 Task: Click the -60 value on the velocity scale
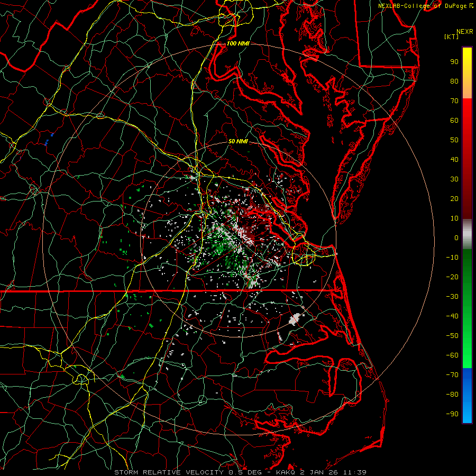[x=452, y=355]
